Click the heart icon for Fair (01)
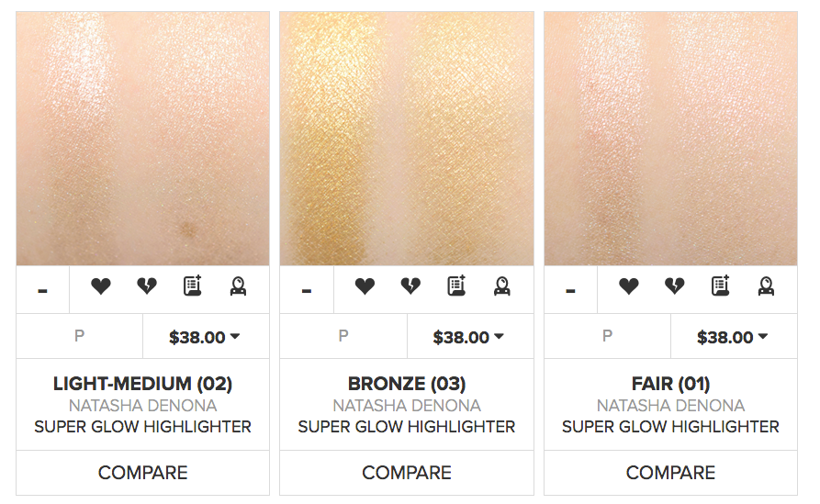The width and height of the screenshot is (820, 504). pos(629,287)
